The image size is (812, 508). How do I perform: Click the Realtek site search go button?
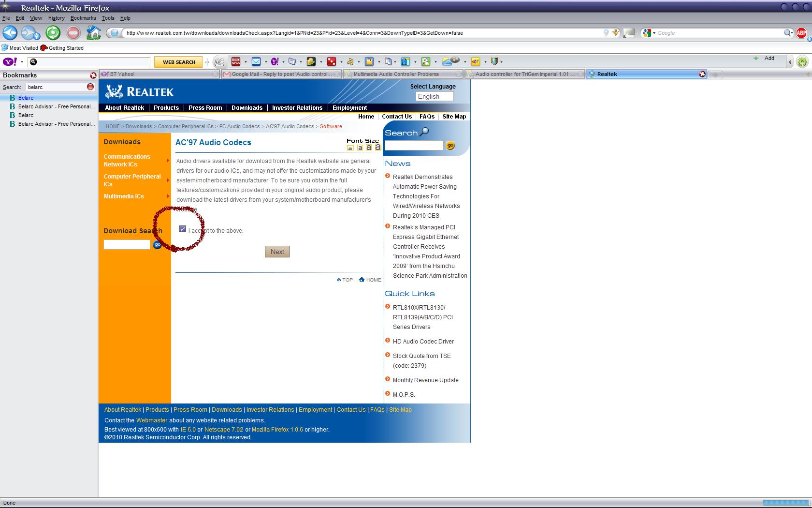[450, 146]
